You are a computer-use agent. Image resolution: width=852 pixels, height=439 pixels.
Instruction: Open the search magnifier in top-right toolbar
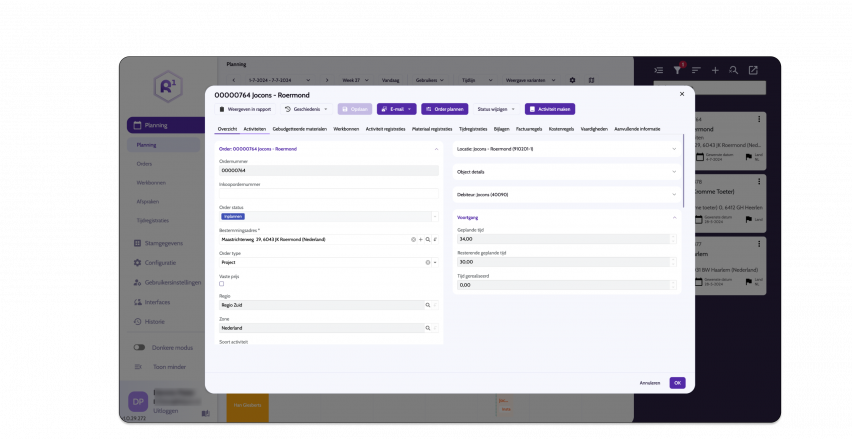click(x=734, y=70)
